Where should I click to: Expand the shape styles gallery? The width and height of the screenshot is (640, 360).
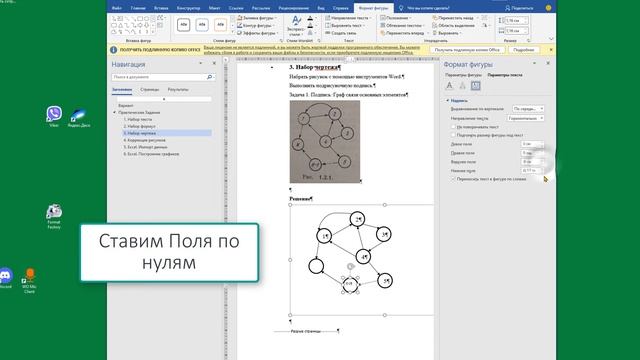233,33
